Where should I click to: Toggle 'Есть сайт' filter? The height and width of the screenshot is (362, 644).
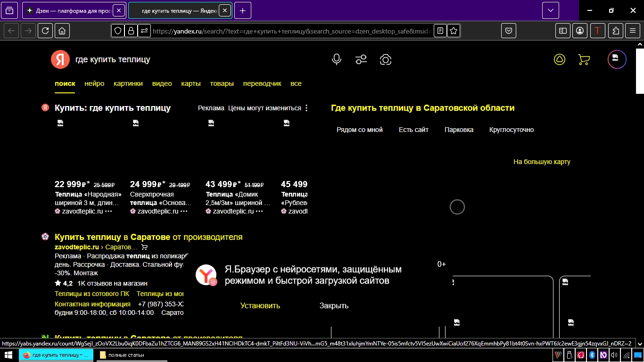[x=413, y=130]
